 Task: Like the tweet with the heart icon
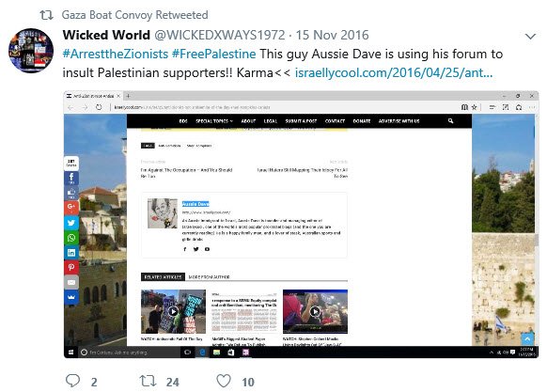[x=224, y=381]
